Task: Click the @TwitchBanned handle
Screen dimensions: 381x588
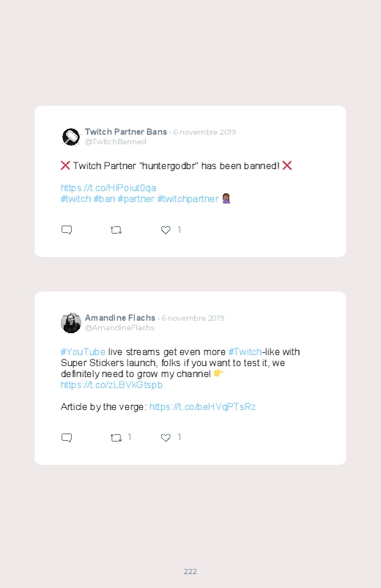Action: [x=116, y=142]
